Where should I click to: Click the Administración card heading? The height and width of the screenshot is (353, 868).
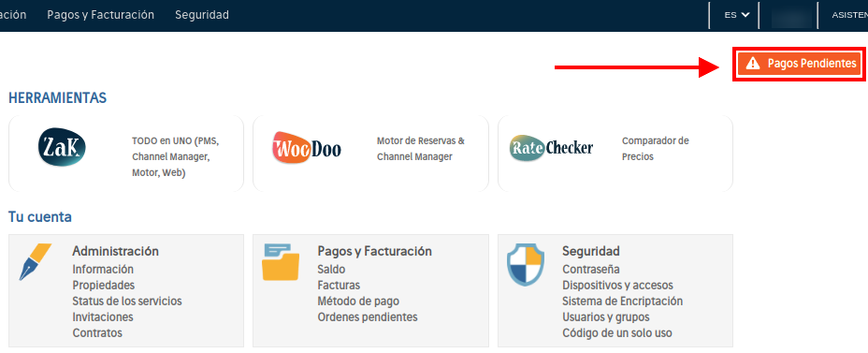click(116, 251)
